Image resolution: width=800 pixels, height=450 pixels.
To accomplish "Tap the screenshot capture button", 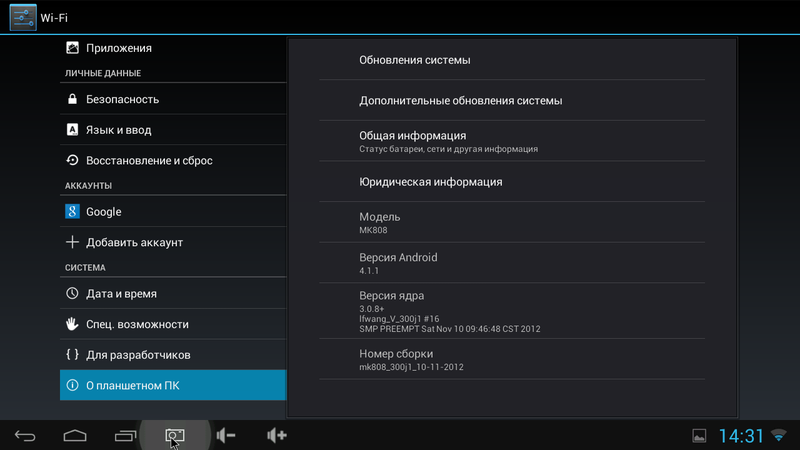I will click(175, 435).
